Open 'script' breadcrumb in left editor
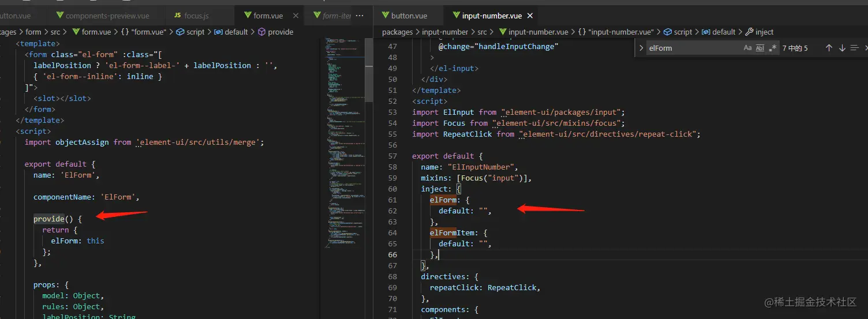This screenshot has height=319, width=868. [x=190, y=32]
